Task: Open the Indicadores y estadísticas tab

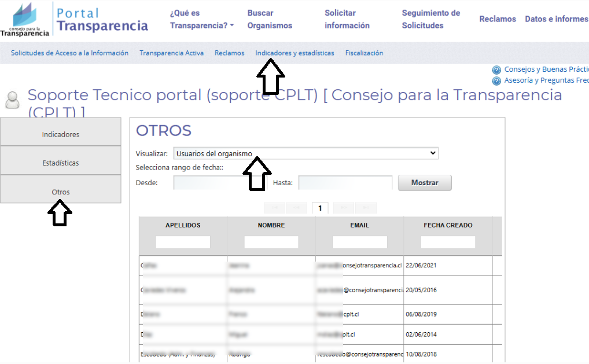Action: tap(294, 53)
